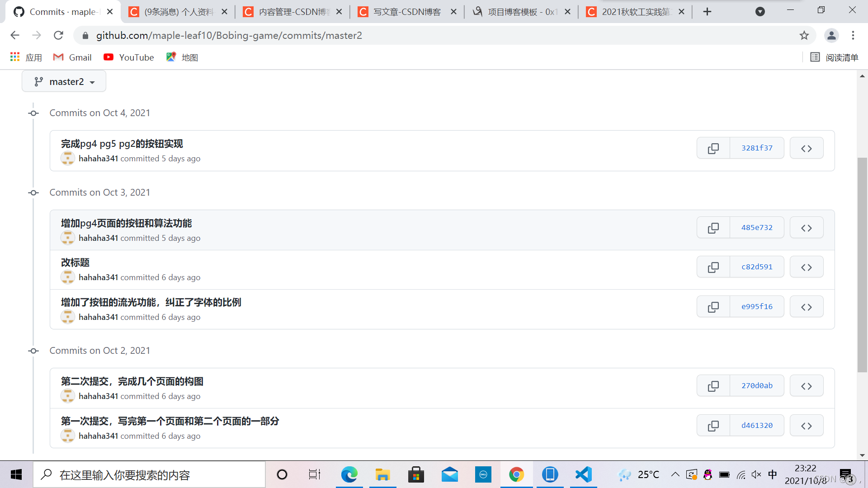
Task: Click the page reload button
Action: (58, 35)
